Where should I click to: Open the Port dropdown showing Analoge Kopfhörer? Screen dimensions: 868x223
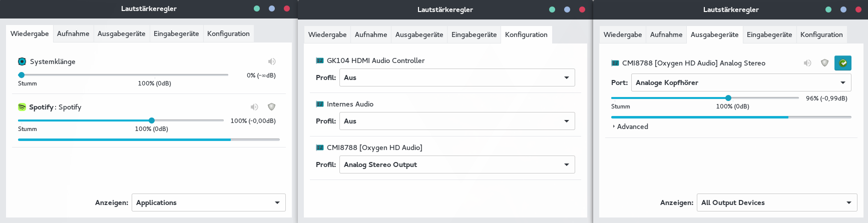[741, 82]
